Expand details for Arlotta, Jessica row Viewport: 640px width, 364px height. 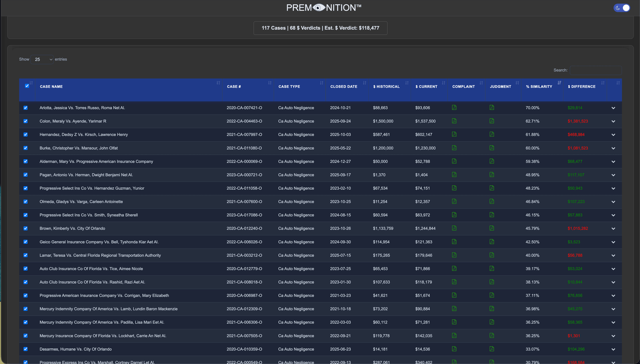tap(613, 108)
